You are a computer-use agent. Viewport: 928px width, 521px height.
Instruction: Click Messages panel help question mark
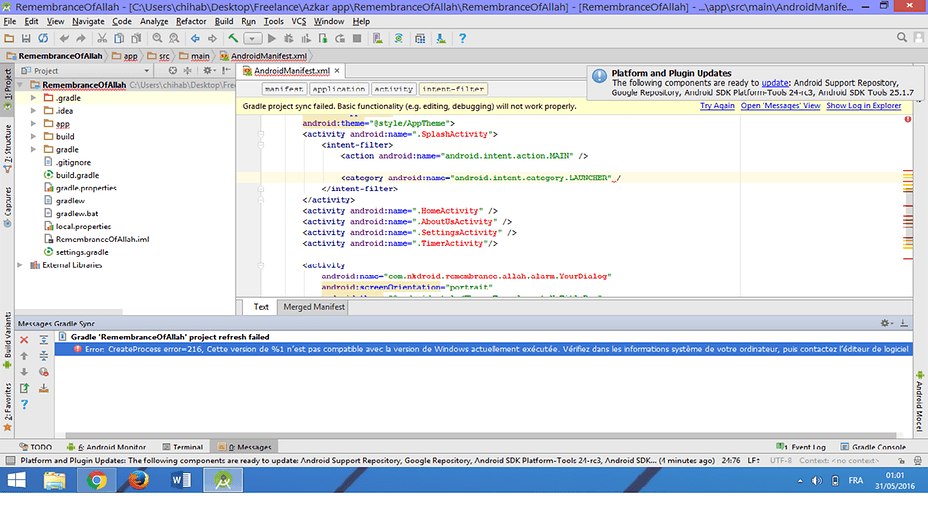24,404
